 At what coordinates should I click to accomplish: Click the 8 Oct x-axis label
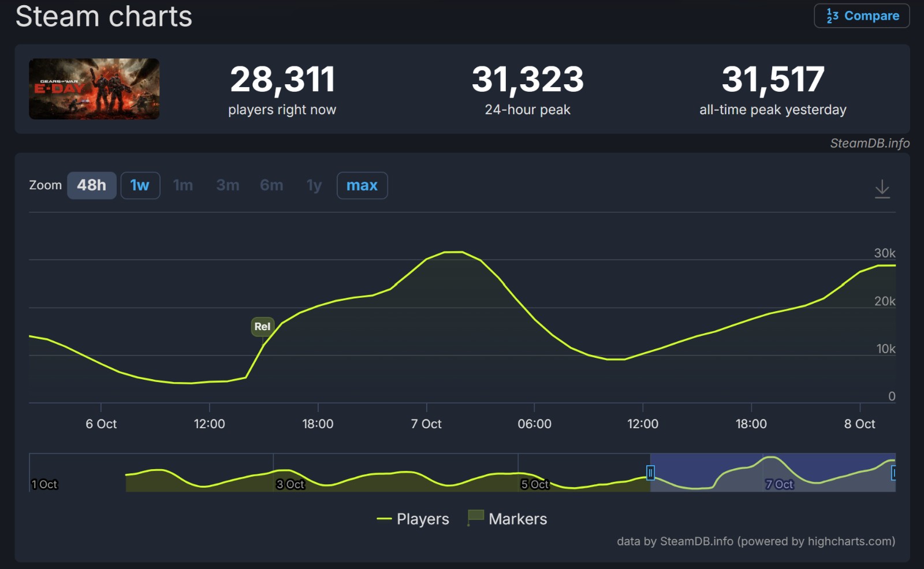pyautogui.click(x=859, y=424)
